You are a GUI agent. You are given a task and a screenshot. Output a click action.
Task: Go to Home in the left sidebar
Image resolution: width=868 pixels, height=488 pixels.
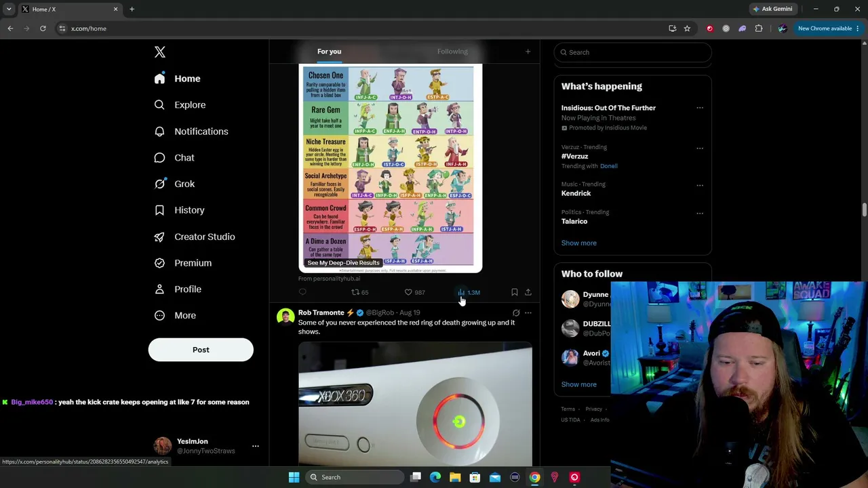click(x=177, y=79)
